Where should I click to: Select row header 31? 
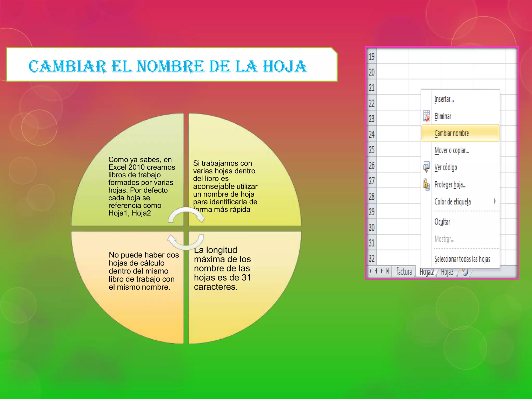point(372,243)
